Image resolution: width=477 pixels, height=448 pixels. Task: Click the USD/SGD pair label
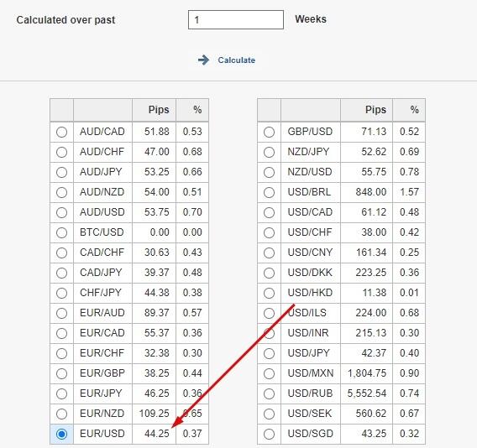tap(310, 434)
